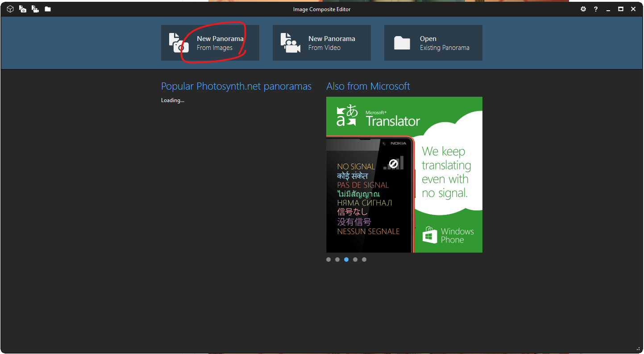Follow the Also from Microsoft link

(368, 86)
